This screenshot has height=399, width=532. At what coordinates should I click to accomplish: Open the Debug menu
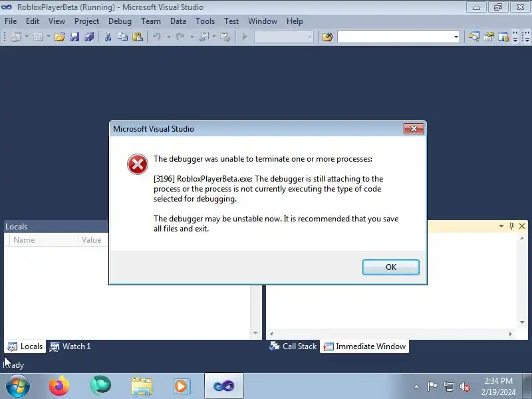pyautogui.click(x=120, y=21)
